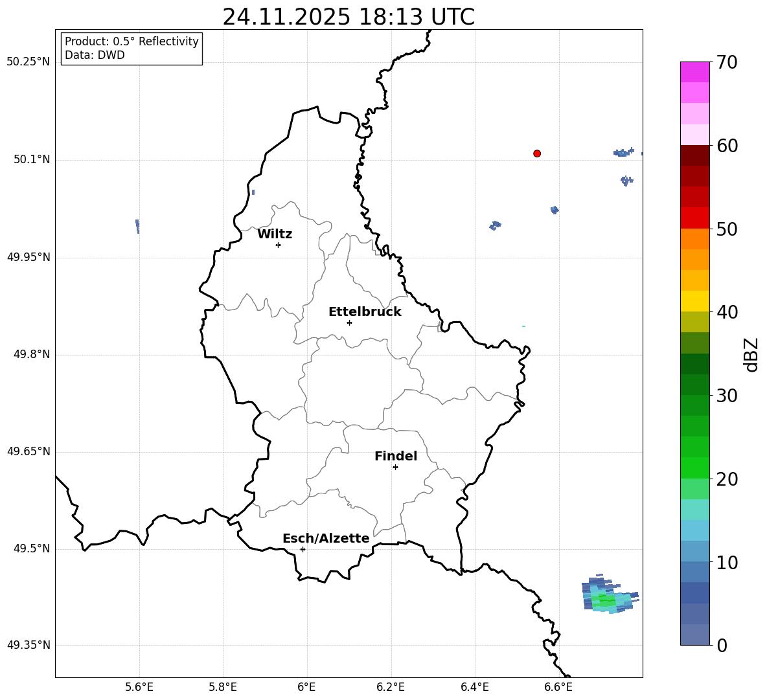Click the 49.65°N latitude label
The image size is (767, 700).
(29, 451)
